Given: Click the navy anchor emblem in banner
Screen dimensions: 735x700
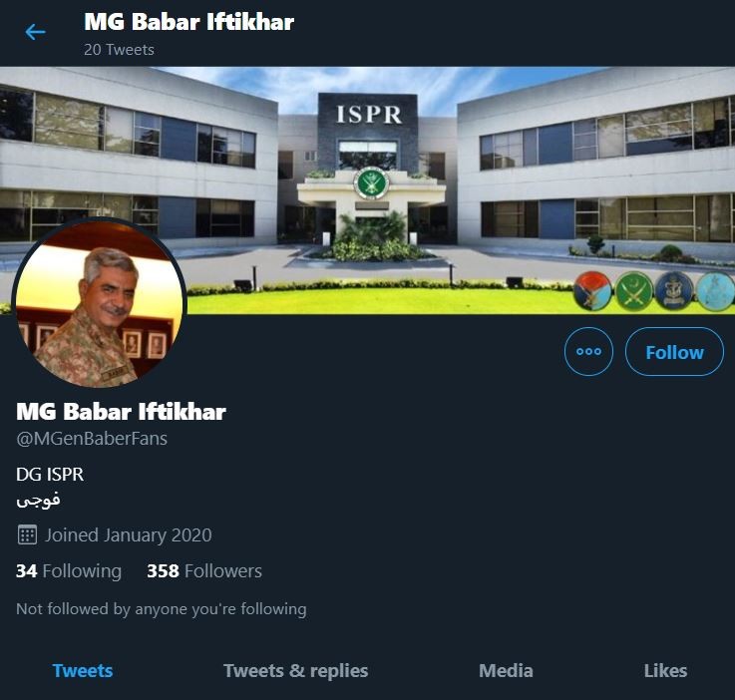Looking at the screenshot, I should (674, 291).
